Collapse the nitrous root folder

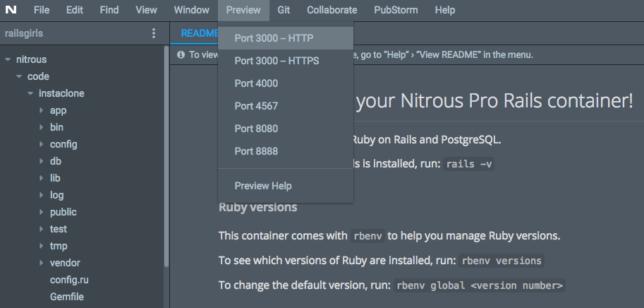tap(8, 60)
